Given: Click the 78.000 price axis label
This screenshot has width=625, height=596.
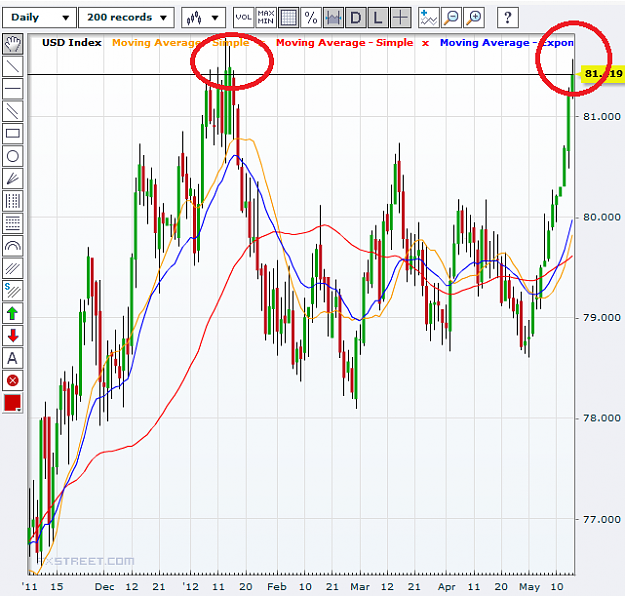Looking at the screenshot, I should pos(602,418).
